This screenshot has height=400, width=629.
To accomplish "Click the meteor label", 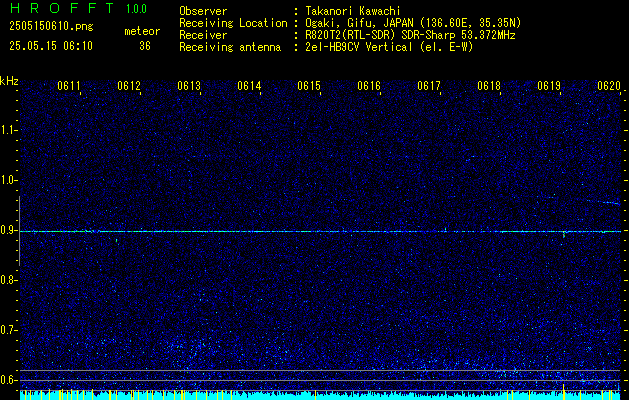I will 142,31.
